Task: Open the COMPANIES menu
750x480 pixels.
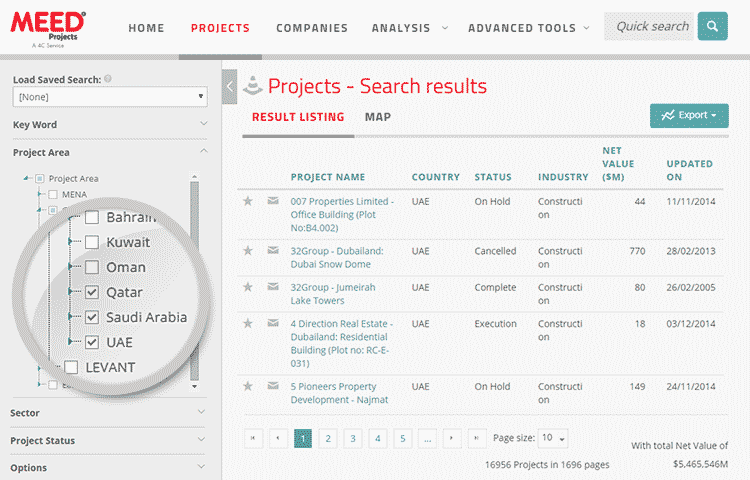Action: tap(312, 28)
